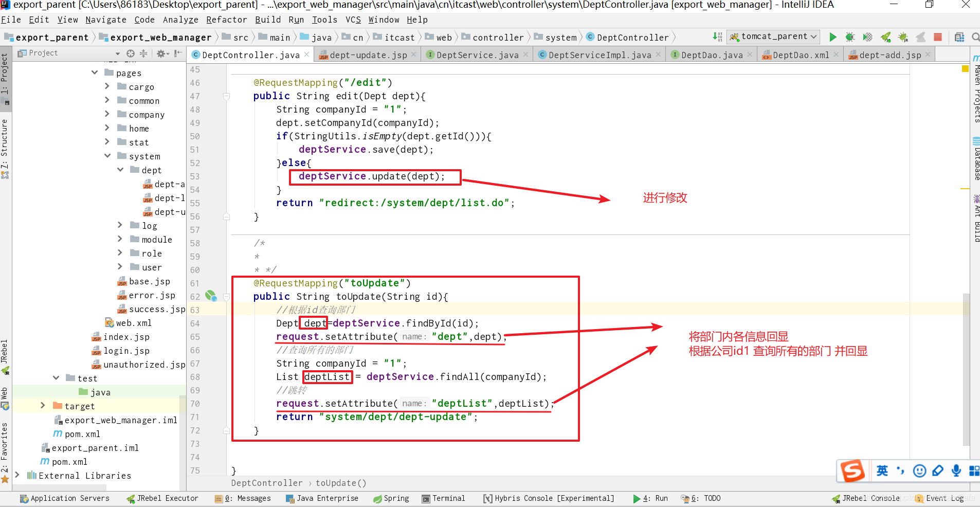Expand the company folder
Viewport: 980px width, 507px height.
107,114
